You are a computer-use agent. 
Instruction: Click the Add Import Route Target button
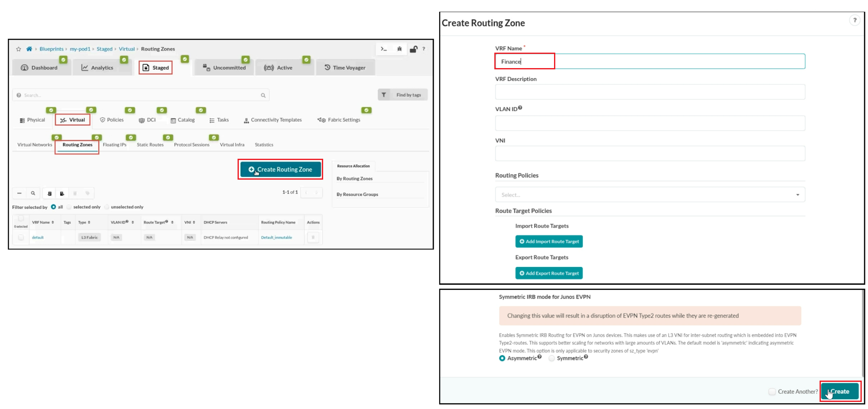point(549,241)
